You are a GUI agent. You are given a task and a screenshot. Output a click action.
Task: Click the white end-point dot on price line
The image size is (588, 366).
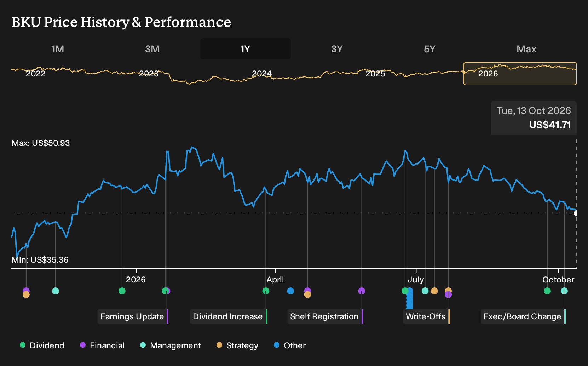point(576,213)
